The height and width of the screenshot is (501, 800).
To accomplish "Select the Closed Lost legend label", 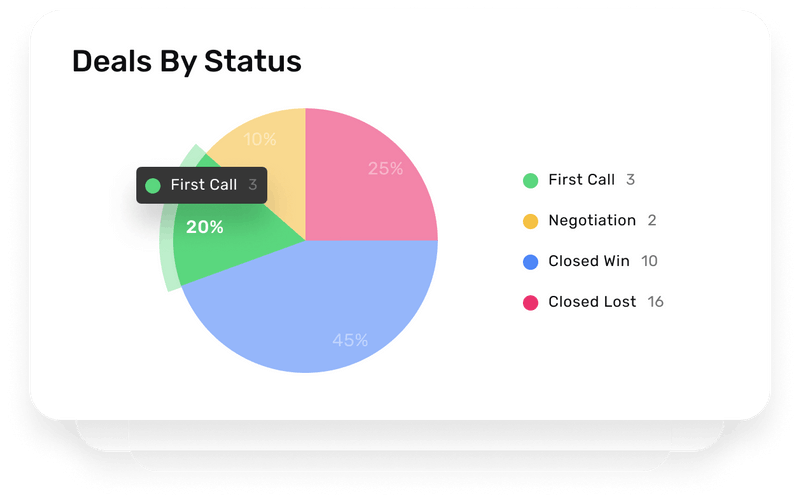I will [x=592, y=301].
